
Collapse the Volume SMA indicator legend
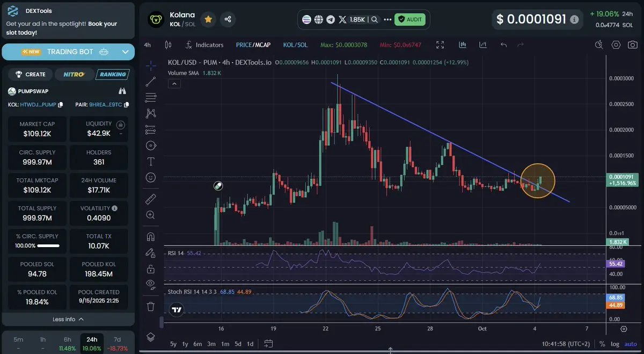[174, 84]
